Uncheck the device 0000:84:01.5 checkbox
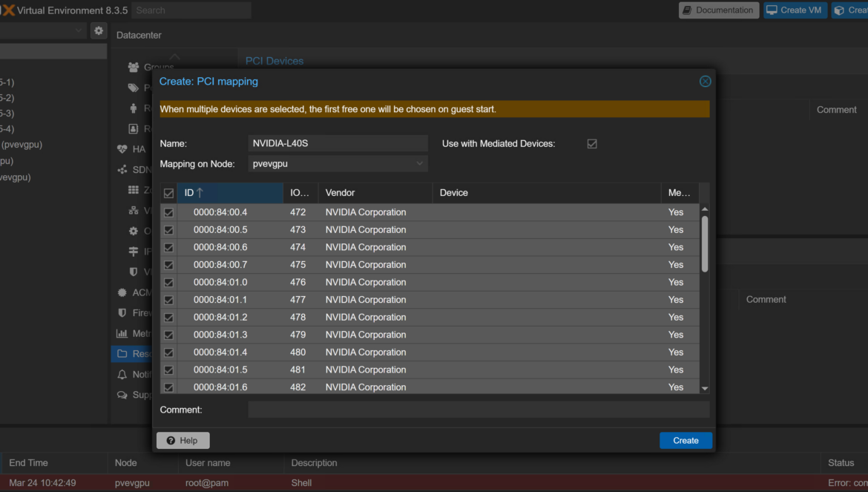 [x=169, y=370]
